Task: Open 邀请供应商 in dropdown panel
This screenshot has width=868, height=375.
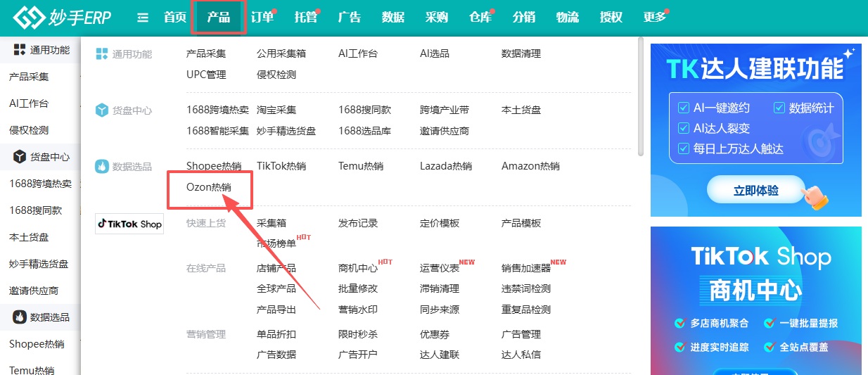Action: pyautogui.click(x=445, y=131)
